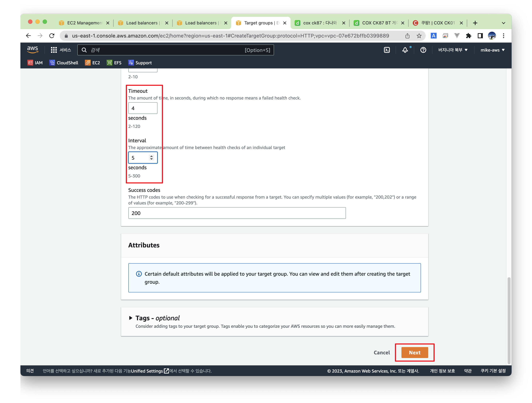Open the mike-aws account dropdown
The width and height of the screenshot is (532, 403).
point(492,50)
